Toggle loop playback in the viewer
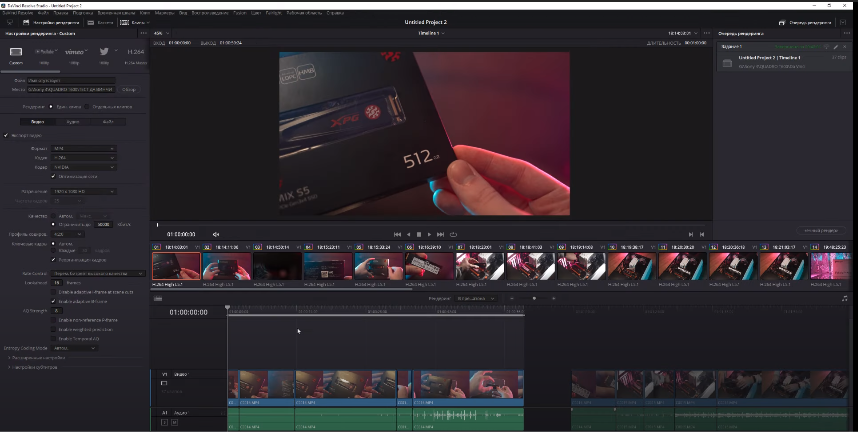Viewport: 858px width, 432px height. click(x=453, y=234)
